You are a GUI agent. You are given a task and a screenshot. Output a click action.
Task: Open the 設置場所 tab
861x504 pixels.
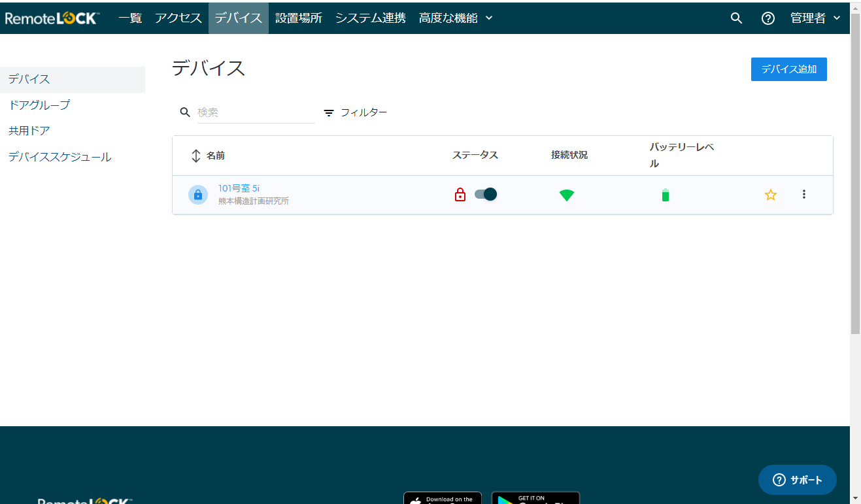tap(299, 18)
